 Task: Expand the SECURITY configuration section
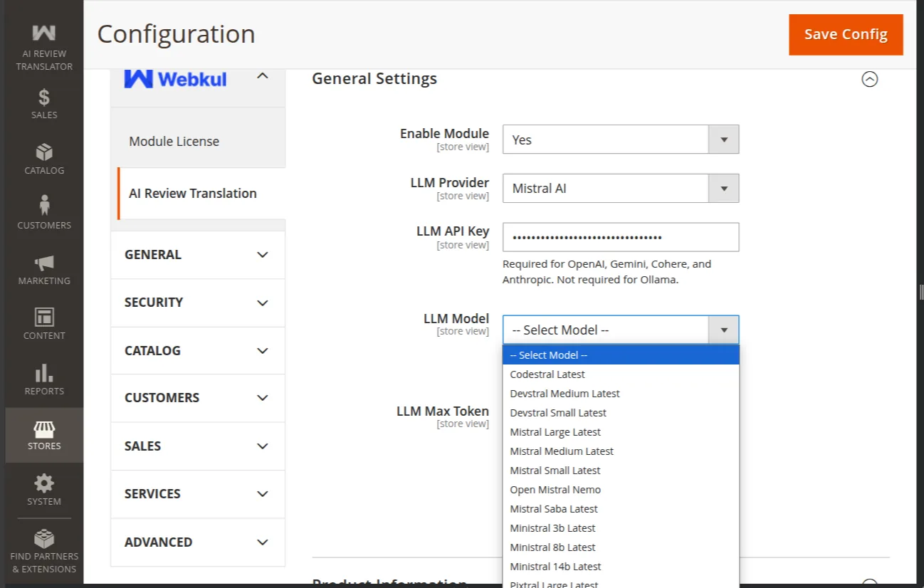pyautogui.click(x=198, y=303)
